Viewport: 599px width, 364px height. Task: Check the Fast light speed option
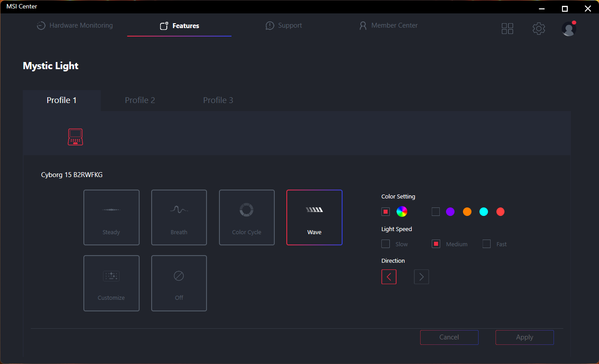tap(487, 244)
